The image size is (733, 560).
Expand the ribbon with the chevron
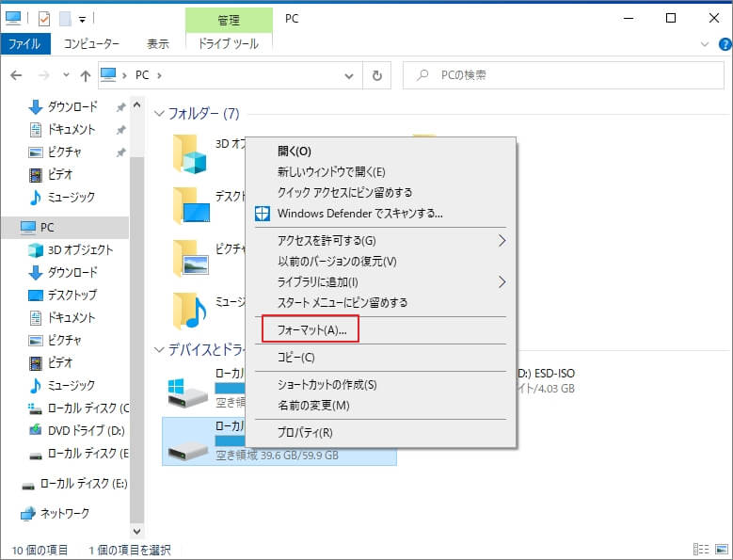[x=705, y=44]
